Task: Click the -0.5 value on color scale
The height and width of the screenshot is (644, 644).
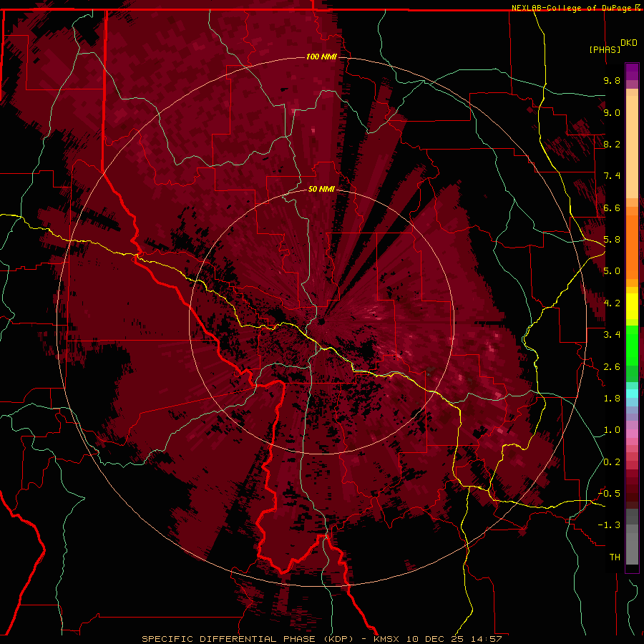Action: click(609, 494)
